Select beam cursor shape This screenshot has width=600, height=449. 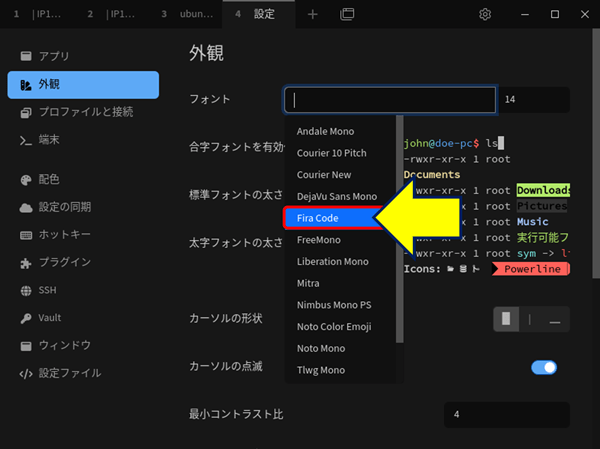click(x=530, y=319)
